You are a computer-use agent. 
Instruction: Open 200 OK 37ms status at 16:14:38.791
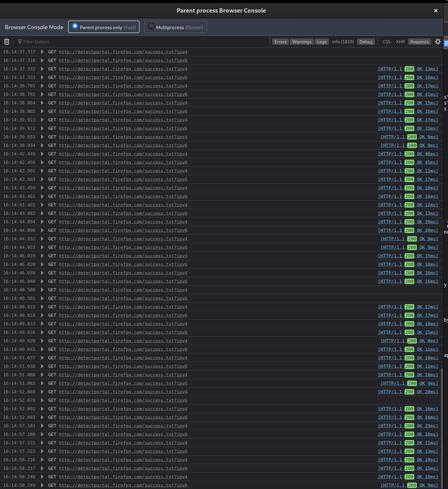[x=408, y=86]
